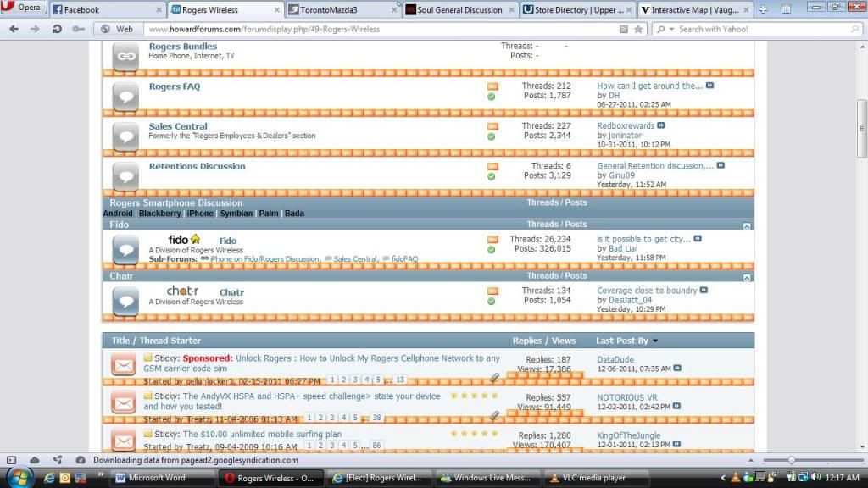Click the howardforums address bar
The width and height of the screenshot is (868, 488).
pos(382,29)
